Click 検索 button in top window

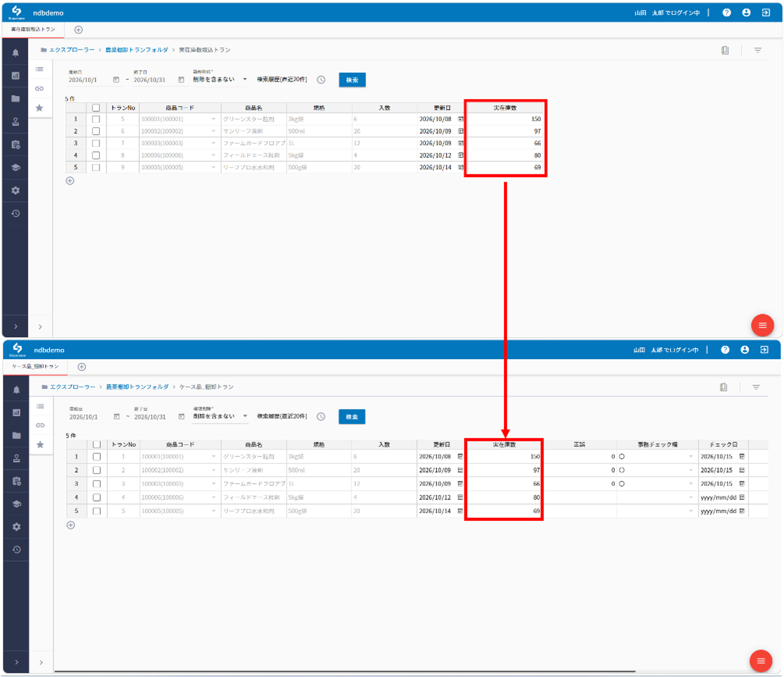[352, 80]
